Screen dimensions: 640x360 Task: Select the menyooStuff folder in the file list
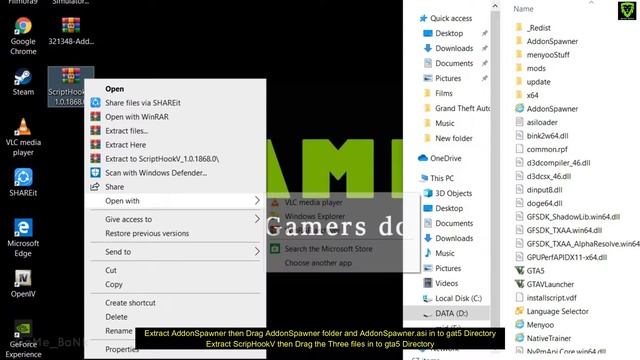(548, 55)
